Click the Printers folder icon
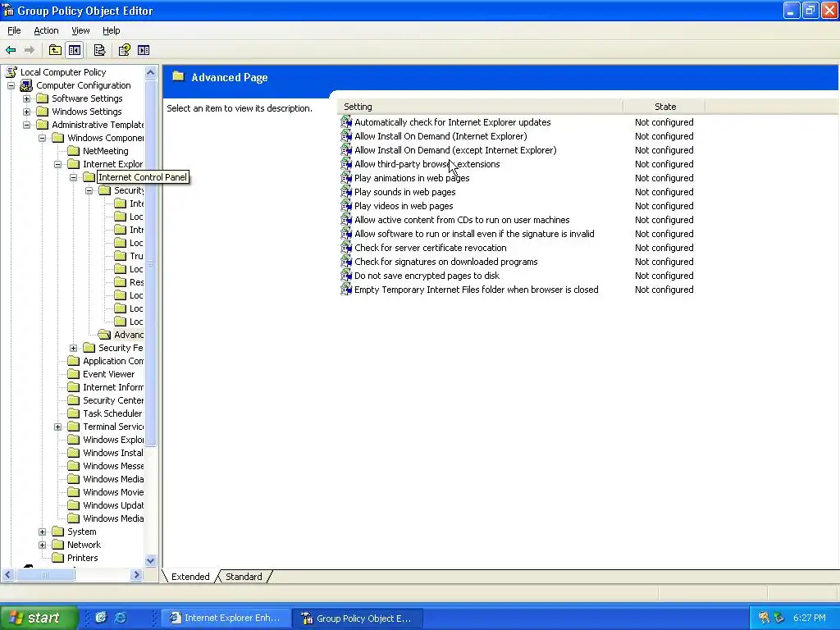Screen dimensions: 840x630 click(x=58, y=558)
